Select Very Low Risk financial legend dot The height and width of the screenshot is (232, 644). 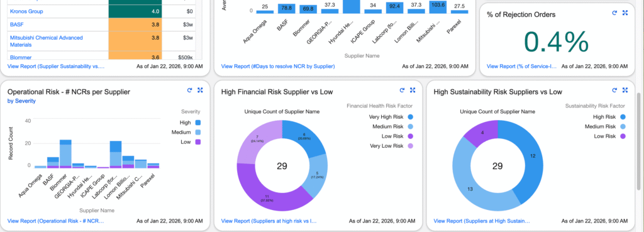coord(410,146)
